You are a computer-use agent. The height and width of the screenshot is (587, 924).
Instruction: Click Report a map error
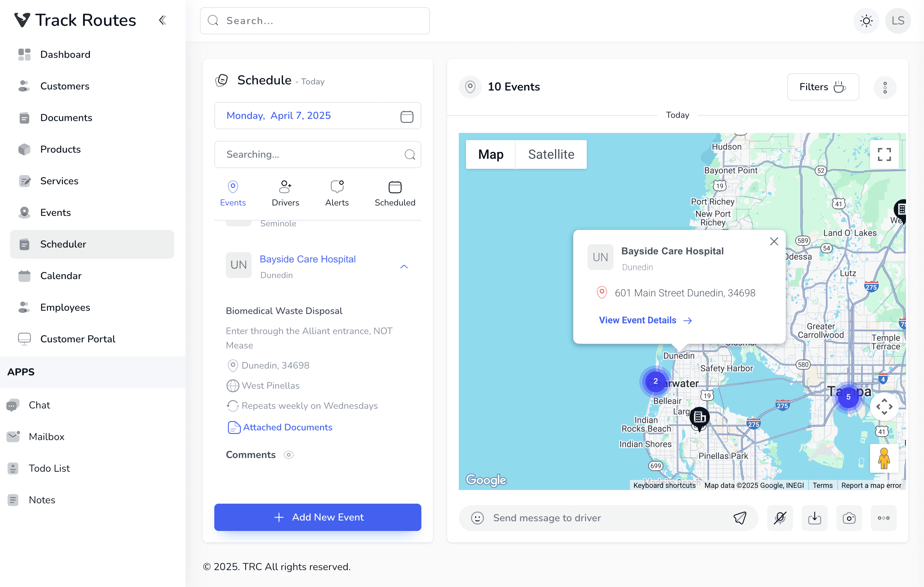[871, 485]
